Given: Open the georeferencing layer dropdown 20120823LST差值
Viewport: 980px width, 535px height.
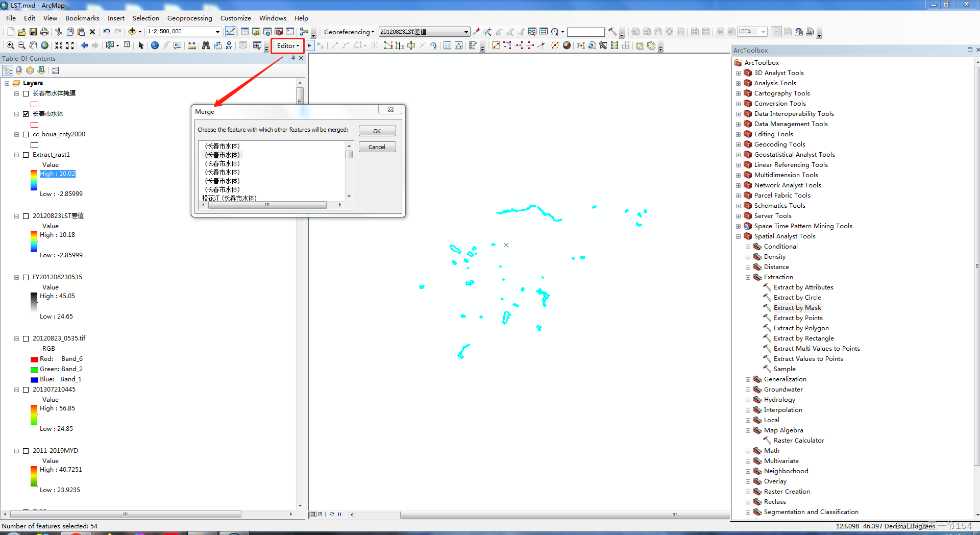Looking at the screenshot, I should [467, 32].
